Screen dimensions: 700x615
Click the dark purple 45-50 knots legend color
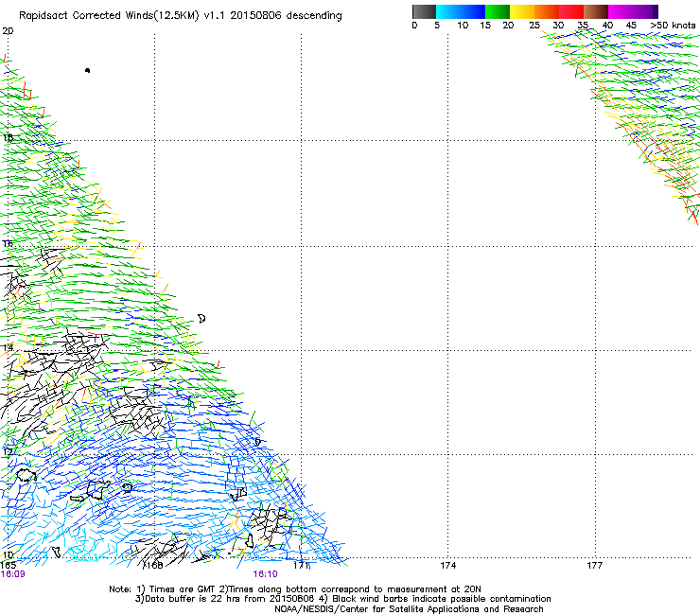click(x=645, y=11)
